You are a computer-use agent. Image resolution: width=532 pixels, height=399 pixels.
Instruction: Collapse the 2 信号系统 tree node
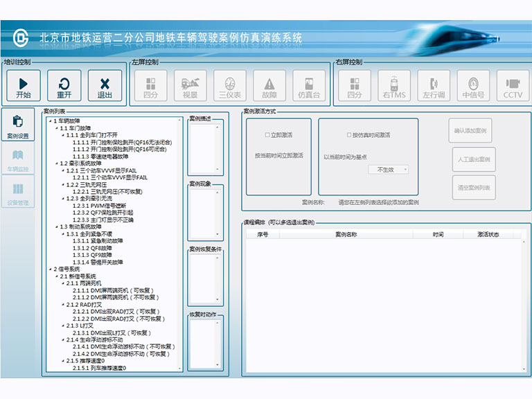(x=50, y=269)
